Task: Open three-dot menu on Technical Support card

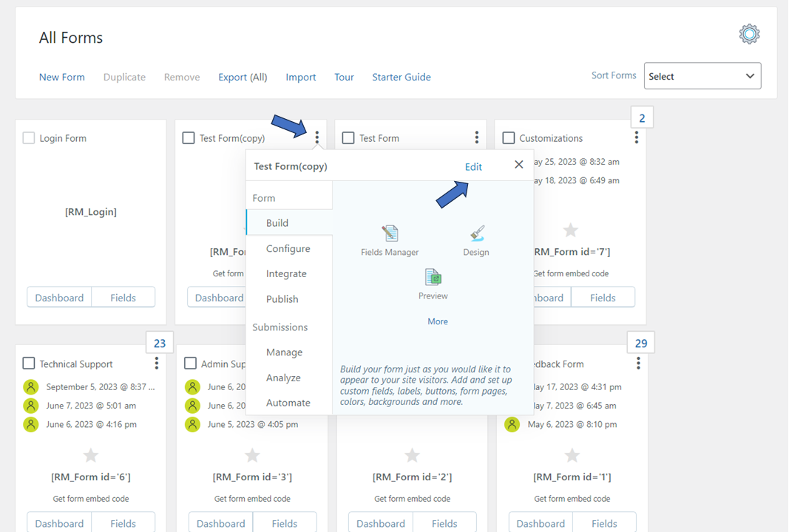Action: pyautogui.click(x=157, y=364)
